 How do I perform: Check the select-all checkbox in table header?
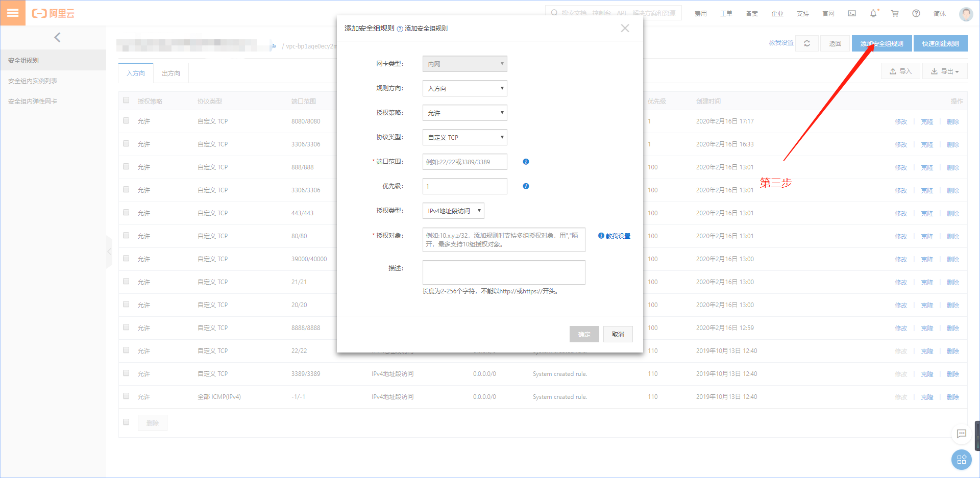pos(126,100)
